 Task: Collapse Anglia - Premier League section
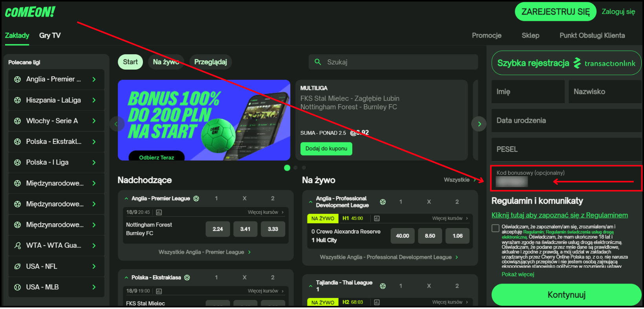pos(126,199)
